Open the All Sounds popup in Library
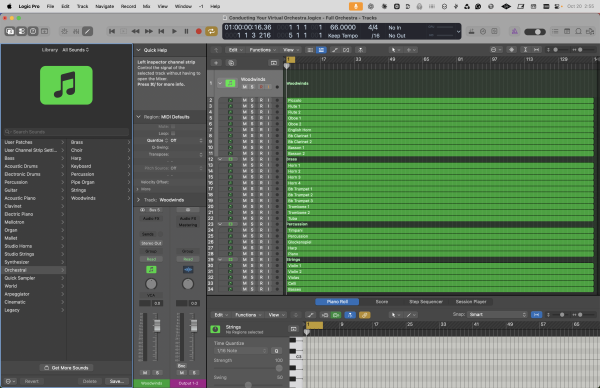Viewport: 600px width, 388px height. (75, 50)
